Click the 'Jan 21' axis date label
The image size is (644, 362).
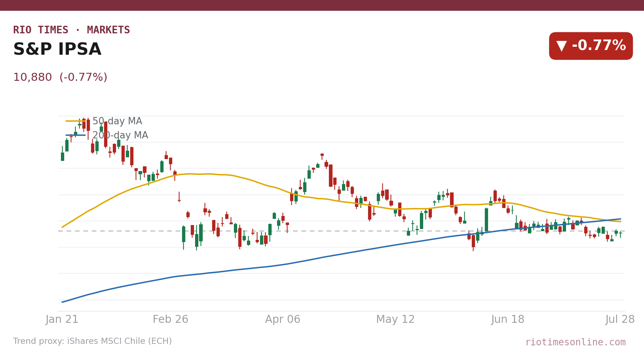pyautogui.click(x=62, y=320)
